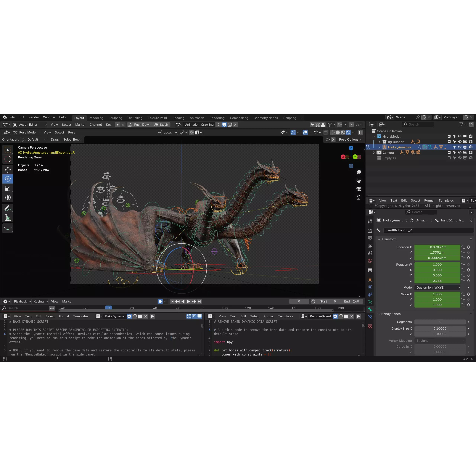The image size is (476, 476).
Task: Expand the rig_support collection
Action: (x=379, y=142)
